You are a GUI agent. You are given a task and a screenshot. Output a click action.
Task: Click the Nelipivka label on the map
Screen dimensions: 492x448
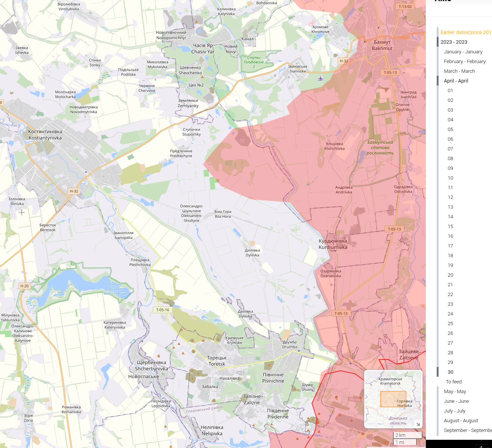pyautogui.click(x=212, y=430)
